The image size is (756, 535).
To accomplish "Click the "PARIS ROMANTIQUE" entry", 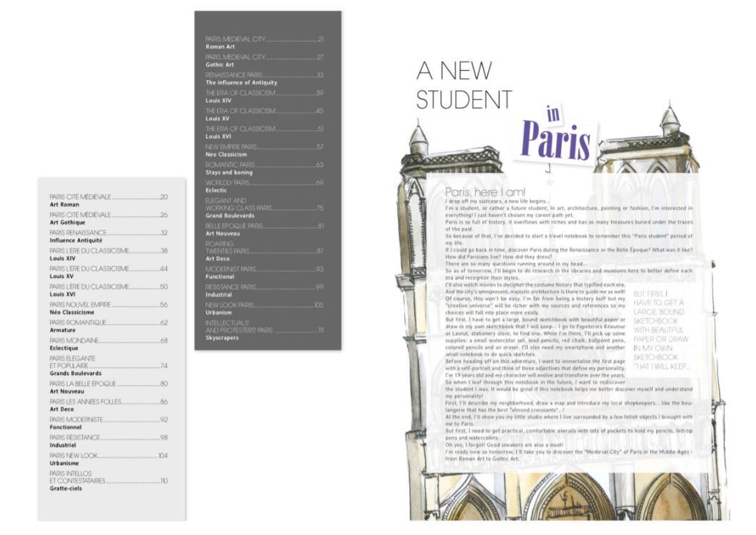I will point(109,322).
